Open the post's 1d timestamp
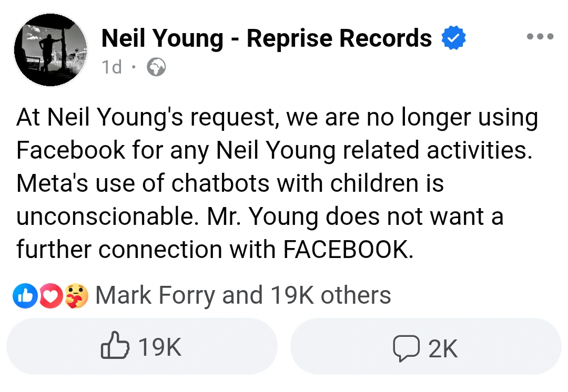 coord(111,67)
